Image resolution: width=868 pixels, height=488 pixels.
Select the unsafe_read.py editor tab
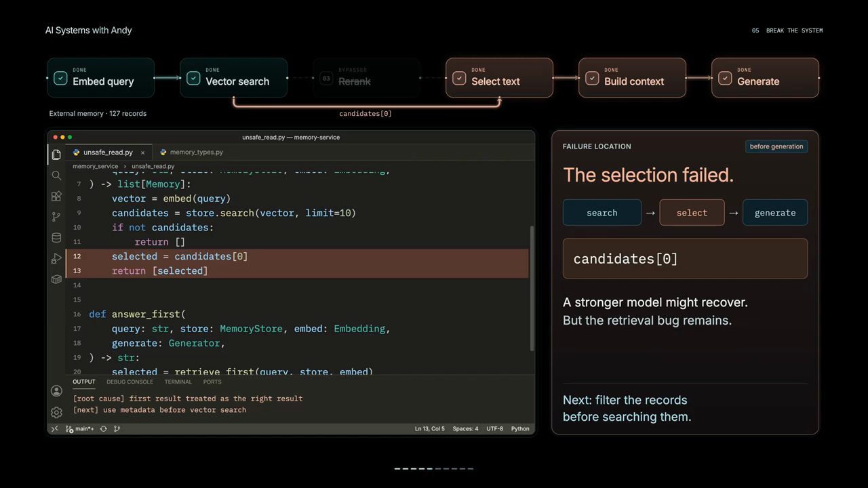pos(108,152)
